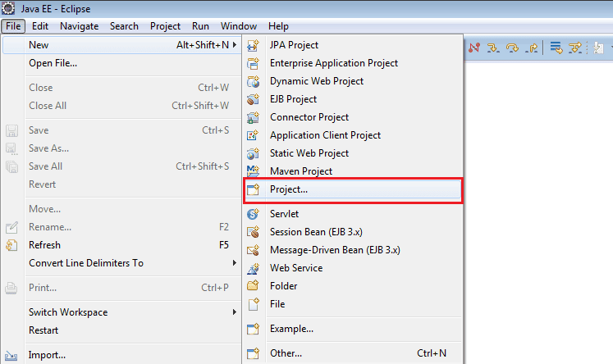Select Restart in the File menu
The width and height of the screenshot is (613, 364).
tap(121, 330)
